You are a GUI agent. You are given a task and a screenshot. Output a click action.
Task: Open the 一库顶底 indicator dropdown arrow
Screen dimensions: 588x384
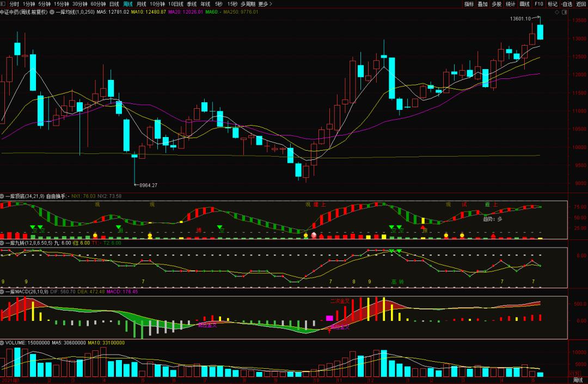[x=2, y=196]
